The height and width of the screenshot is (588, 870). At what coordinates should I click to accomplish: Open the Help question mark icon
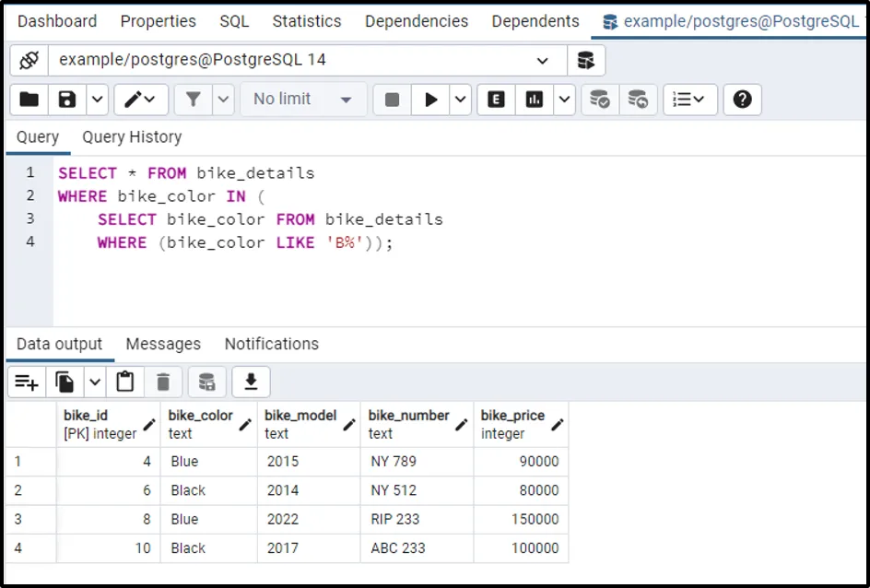click(742, 100)
